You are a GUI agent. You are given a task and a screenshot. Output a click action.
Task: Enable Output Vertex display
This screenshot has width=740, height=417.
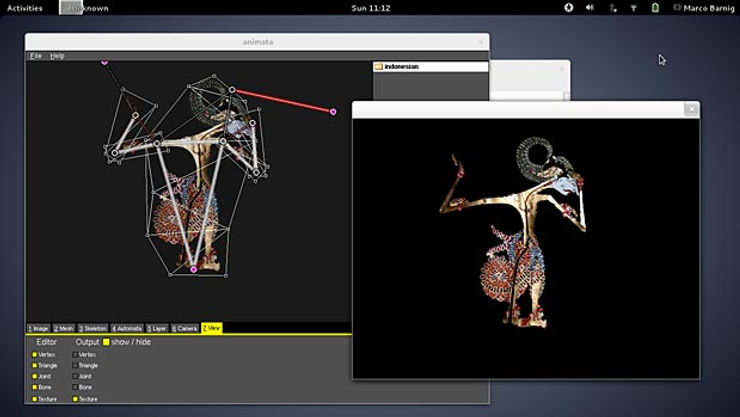tap(75, 354)
